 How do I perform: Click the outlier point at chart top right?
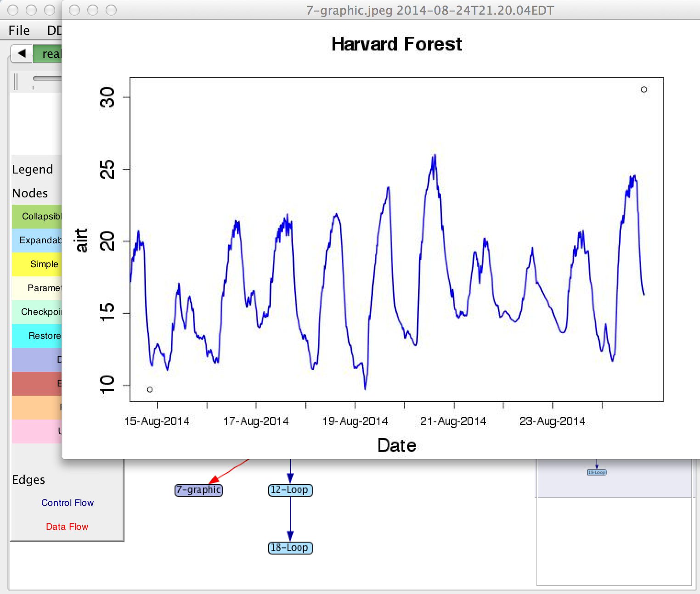(x=644, y=90)
